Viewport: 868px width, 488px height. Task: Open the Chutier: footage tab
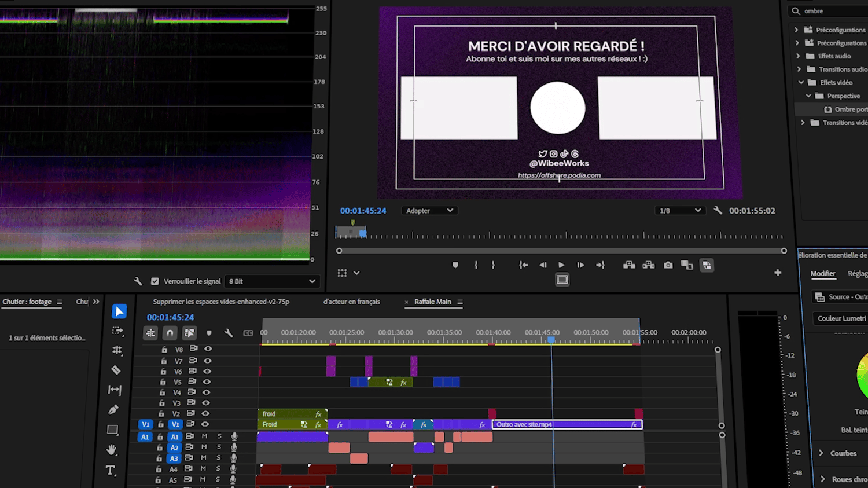pos(27,302)
